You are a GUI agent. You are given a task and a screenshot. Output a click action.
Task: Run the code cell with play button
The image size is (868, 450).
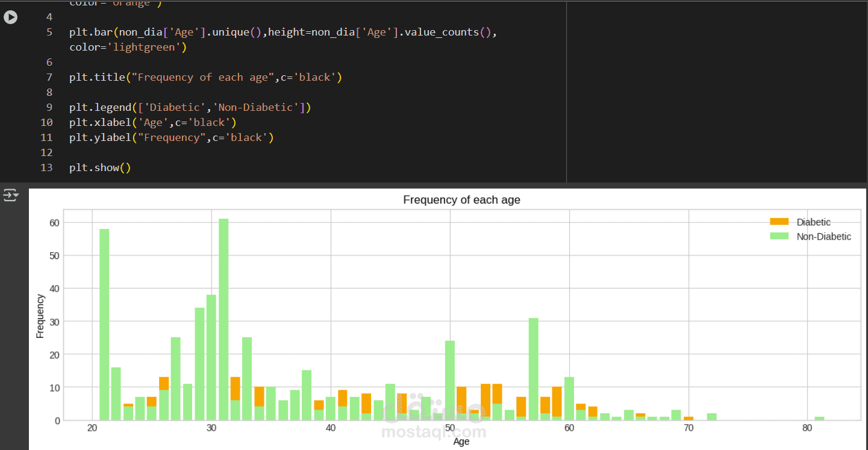11,17
